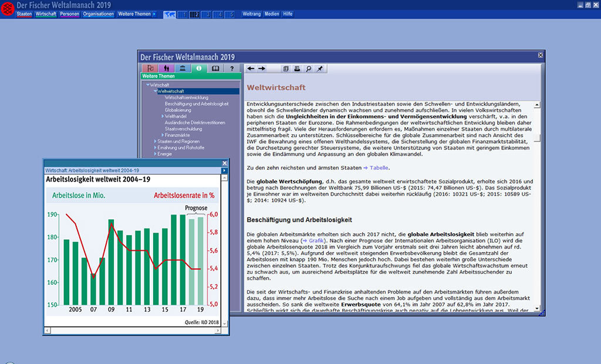Close the Weltalmanach content window
601x364 pixels.
pyautogui.click(x=541, y=55)
